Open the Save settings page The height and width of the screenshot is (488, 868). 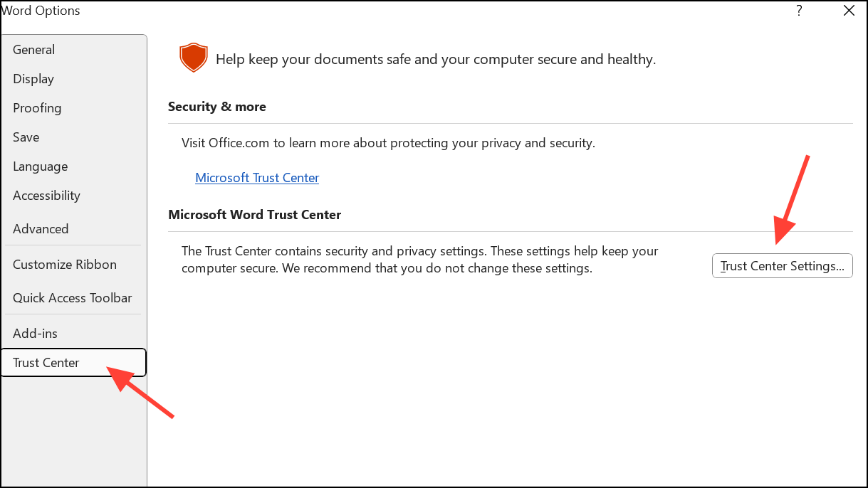pyautogui.click(x=26, y=137)
